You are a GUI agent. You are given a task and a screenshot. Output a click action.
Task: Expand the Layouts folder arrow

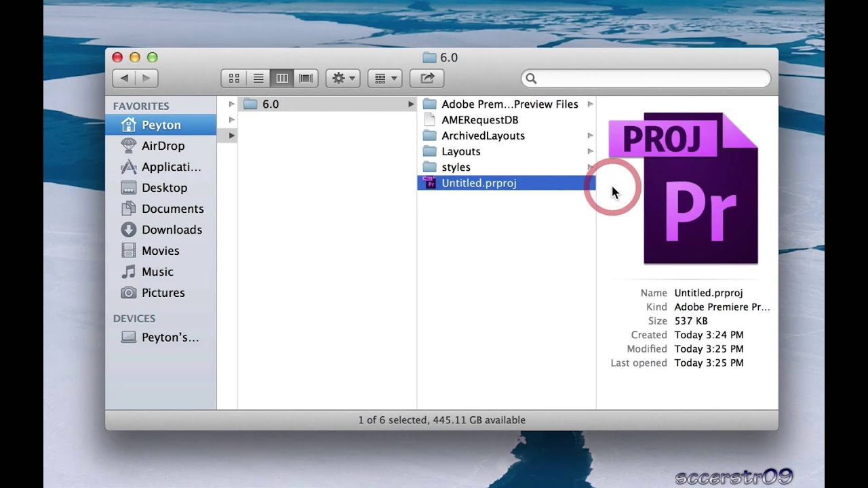click(591, 151)
